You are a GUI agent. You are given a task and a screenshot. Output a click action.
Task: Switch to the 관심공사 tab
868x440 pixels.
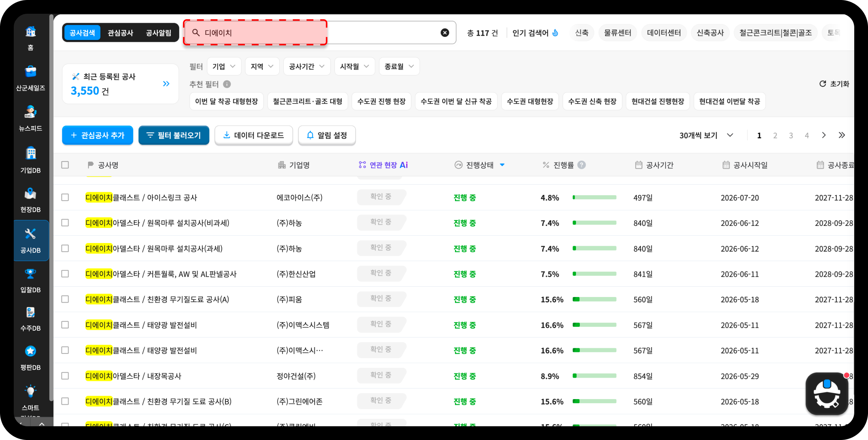point(120,33)
